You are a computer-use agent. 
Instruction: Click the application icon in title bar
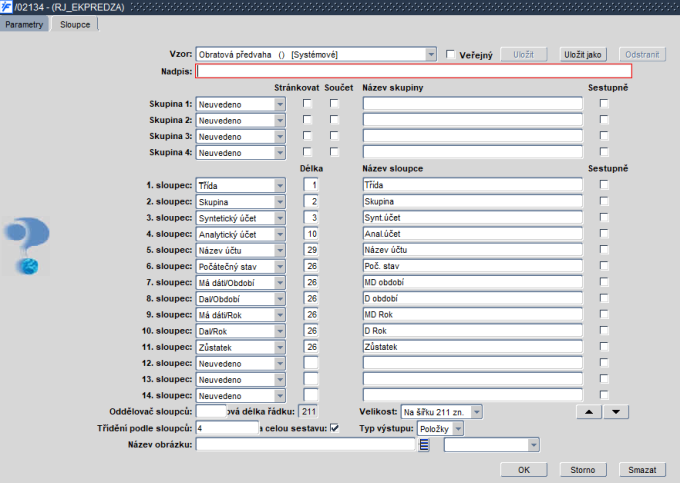click(x=7, y=7)
